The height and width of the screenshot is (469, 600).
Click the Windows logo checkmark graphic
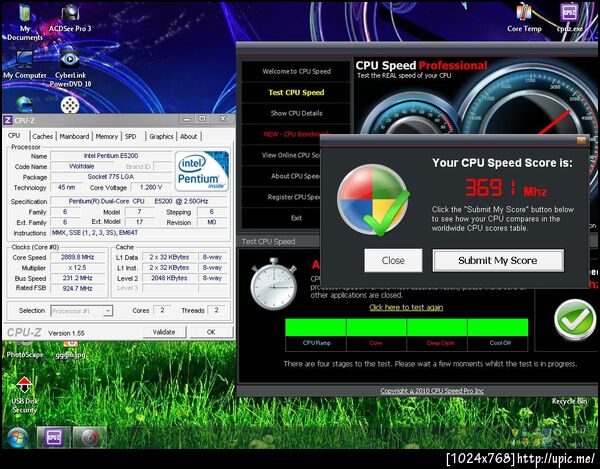373,200
